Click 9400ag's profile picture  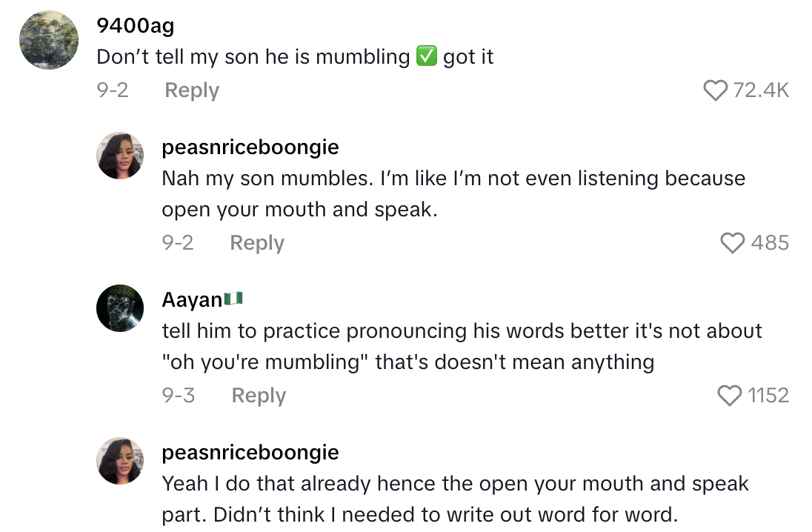tap(48, 40)
